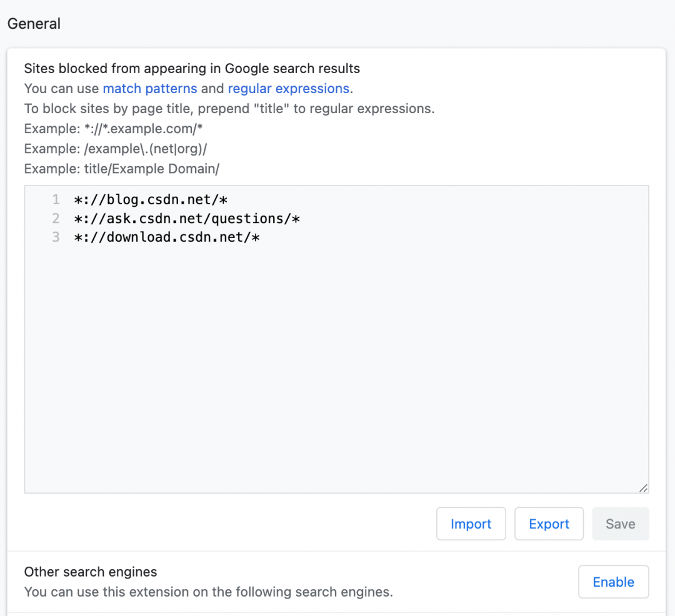Click the *://*.example.com/* example text
This screenshot has height=616, width=675.
pos(143,129)
